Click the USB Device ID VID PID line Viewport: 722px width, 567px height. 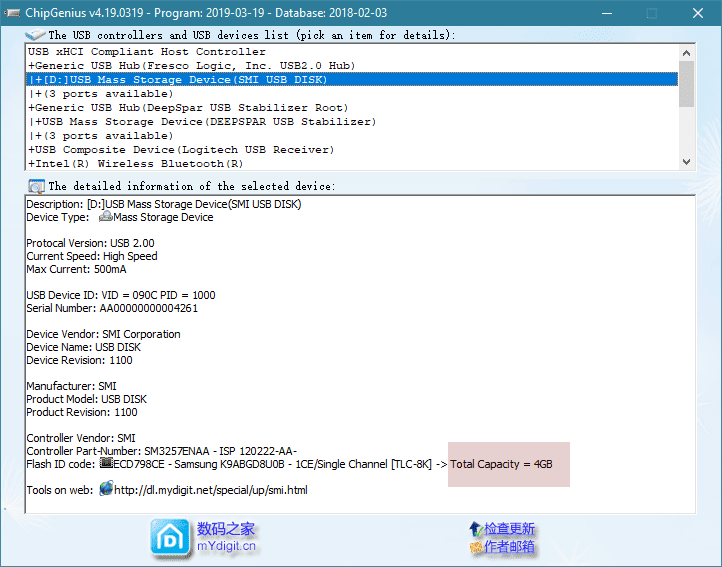[x=121, y=295]
